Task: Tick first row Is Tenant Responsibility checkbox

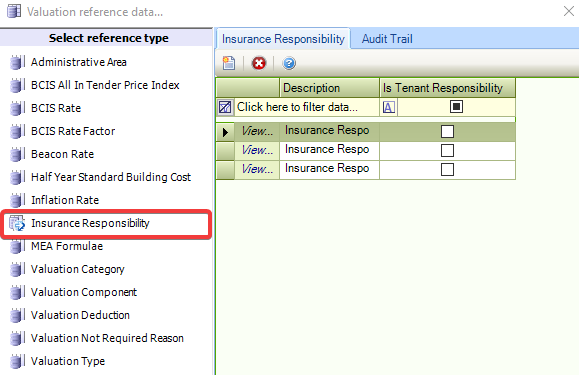Action: tap(447, 131)
